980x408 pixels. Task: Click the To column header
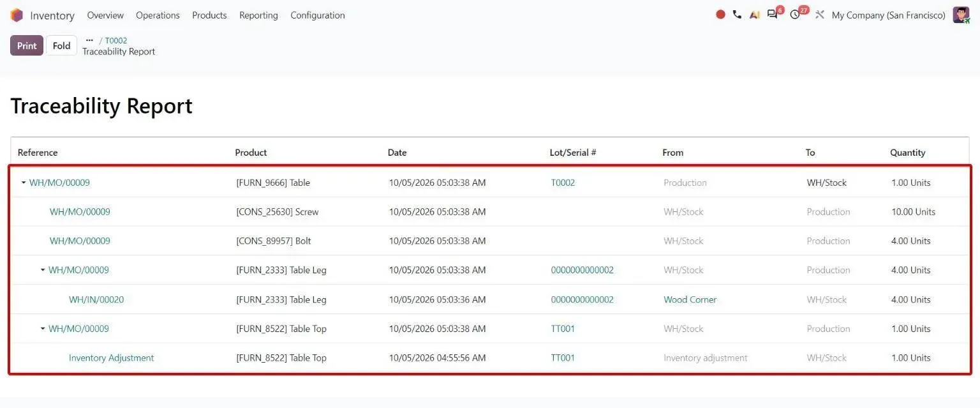coord(810,153)
